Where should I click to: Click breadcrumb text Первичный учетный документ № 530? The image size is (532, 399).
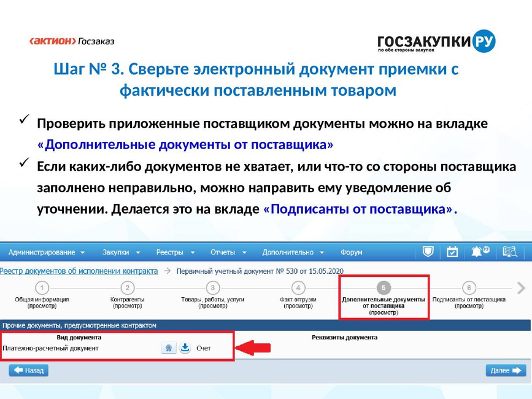(x=260, y=271)
